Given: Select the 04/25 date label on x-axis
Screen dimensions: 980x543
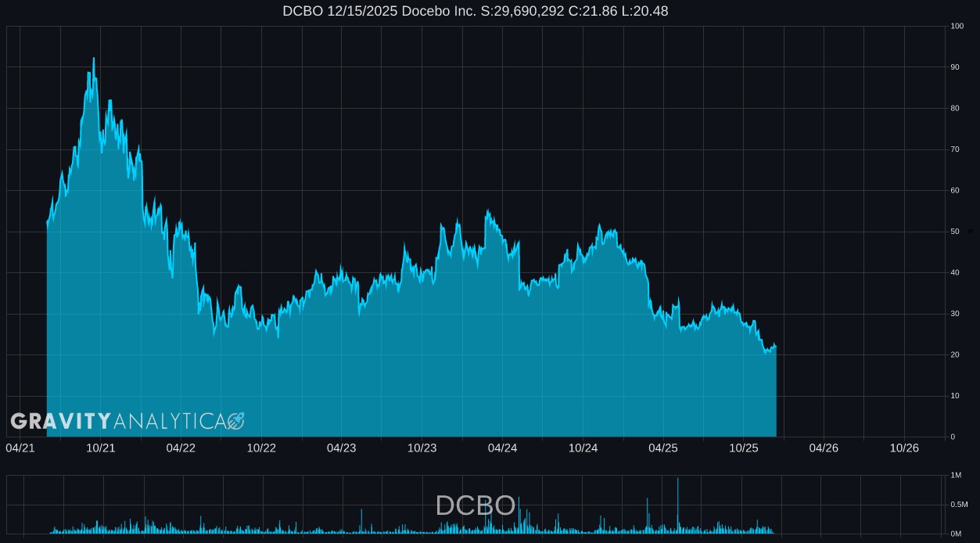Looking at the screenshot, I should click(x=663, y=448).
